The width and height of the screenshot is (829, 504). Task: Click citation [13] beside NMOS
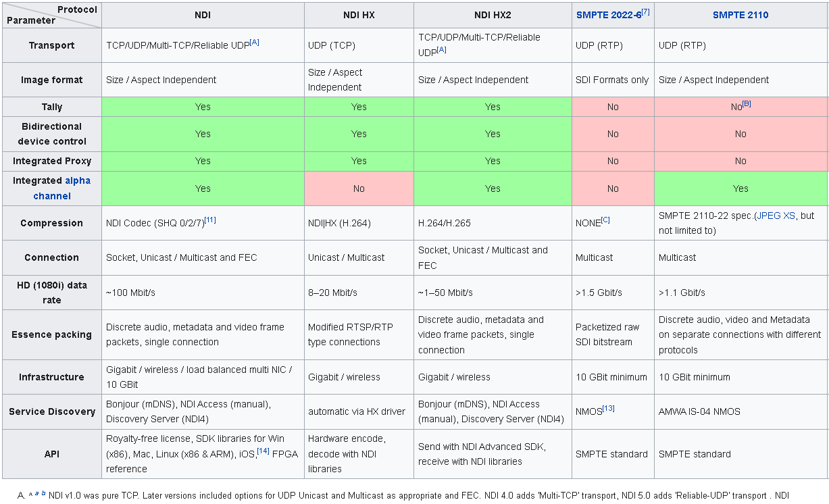tap(608, 408)
